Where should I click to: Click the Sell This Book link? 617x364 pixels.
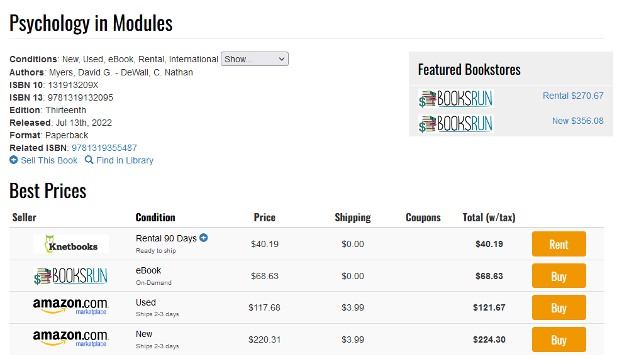[49, 160]
